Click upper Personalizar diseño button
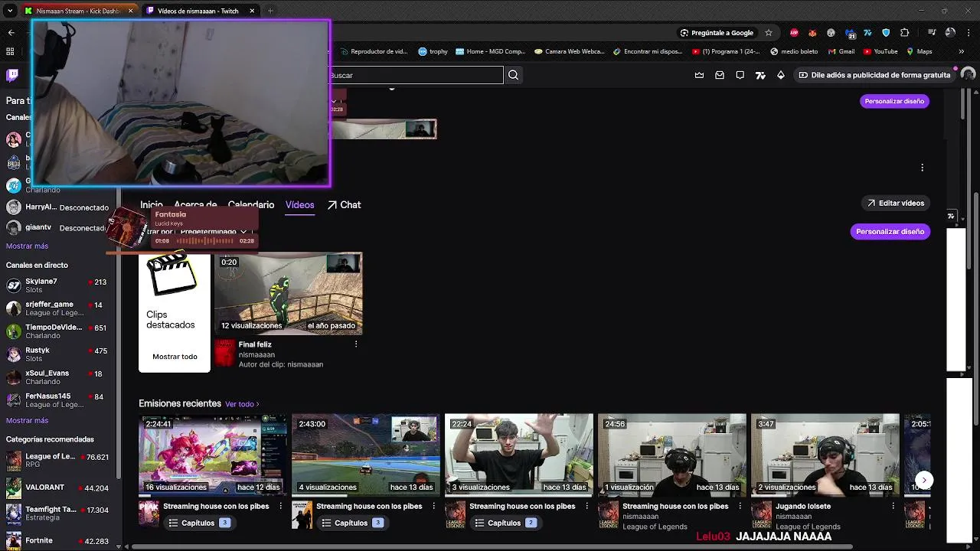Viewport: 980px width, 551px height. pos(894,101)
